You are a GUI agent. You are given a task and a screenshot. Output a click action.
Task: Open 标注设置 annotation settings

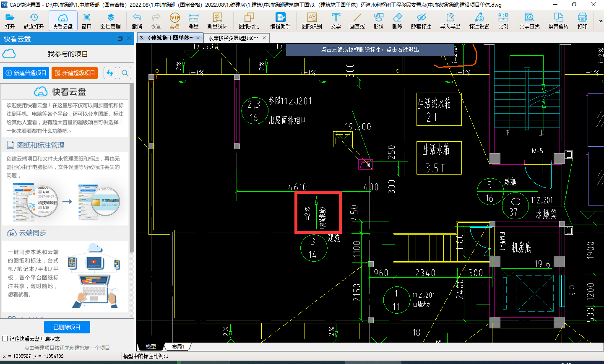479,21
